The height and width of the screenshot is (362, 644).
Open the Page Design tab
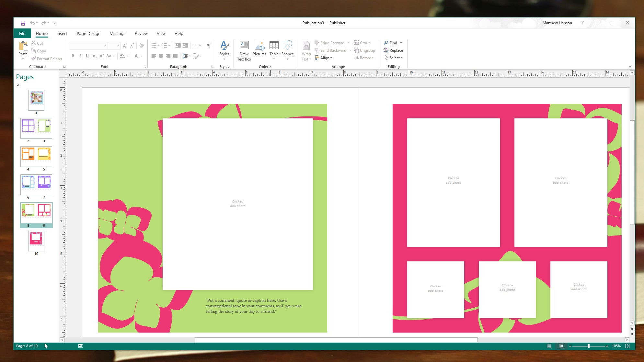88,34
